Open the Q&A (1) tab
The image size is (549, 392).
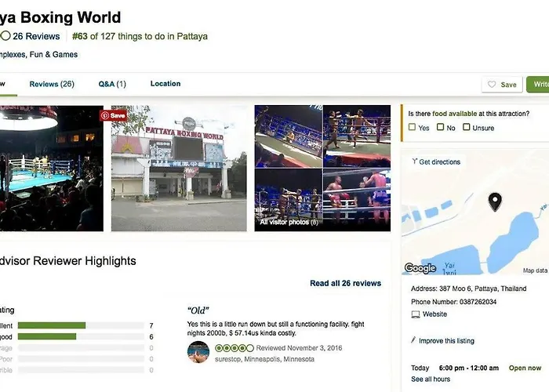click(112, 84)
